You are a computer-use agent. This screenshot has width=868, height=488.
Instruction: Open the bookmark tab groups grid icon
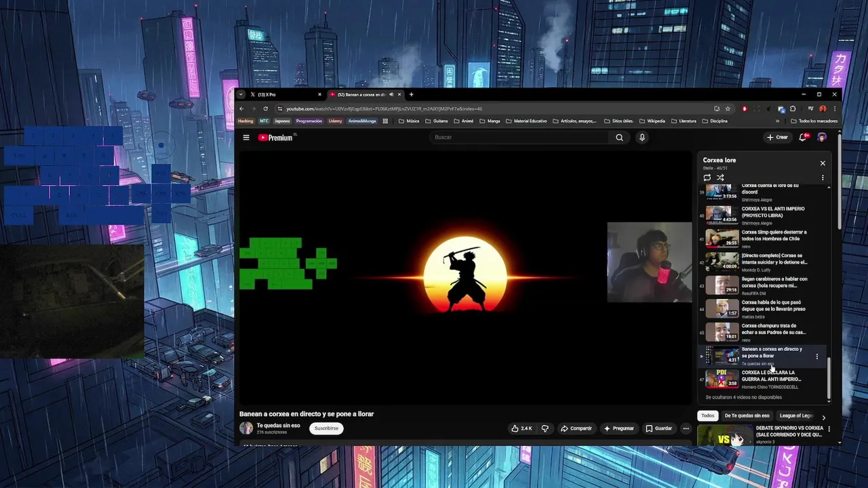[x=385, y=121]
